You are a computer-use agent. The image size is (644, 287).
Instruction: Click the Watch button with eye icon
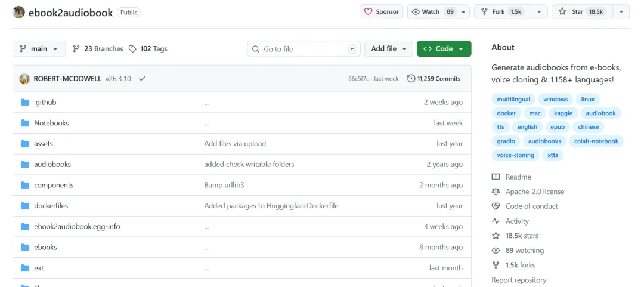coord(434,11)
